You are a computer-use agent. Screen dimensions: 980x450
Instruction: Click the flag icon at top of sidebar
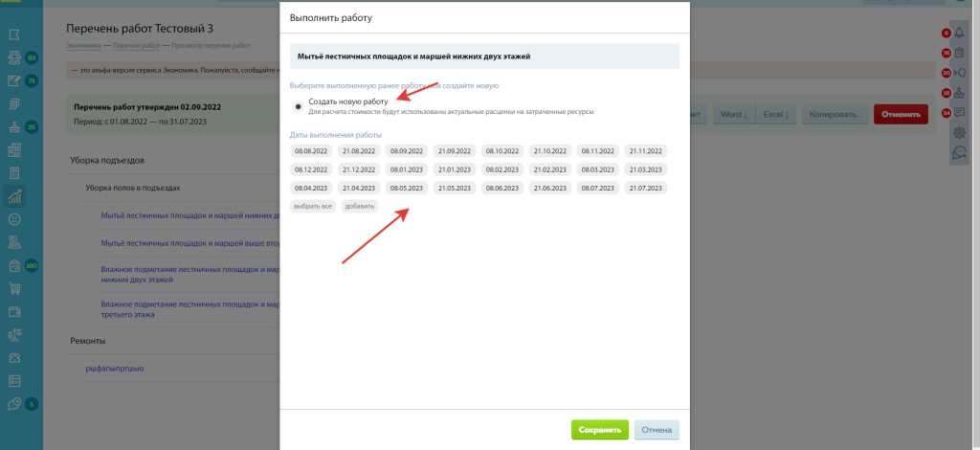click(13, 35)
